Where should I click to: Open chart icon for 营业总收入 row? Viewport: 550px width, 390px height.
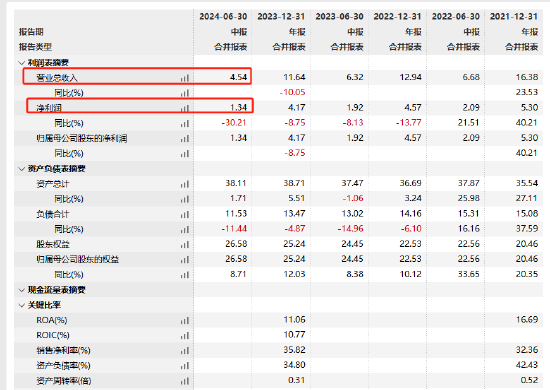click(x=185, y=78)
